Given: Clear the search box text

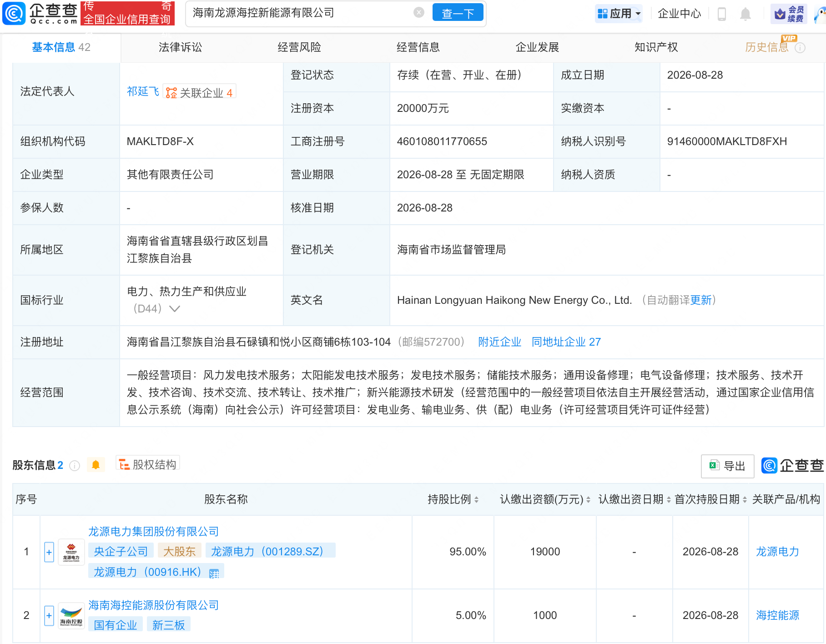Looking at the screenshot, I should point(419,13).
